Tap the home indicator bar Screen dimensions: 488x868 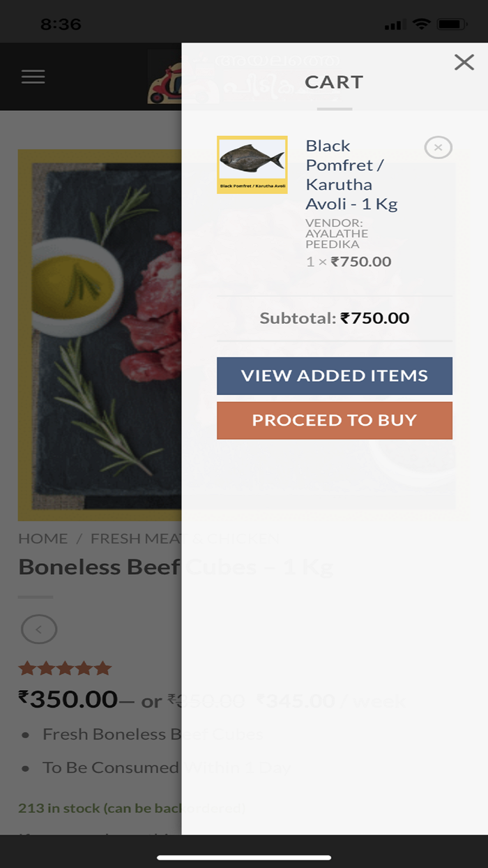coord(244,858)
